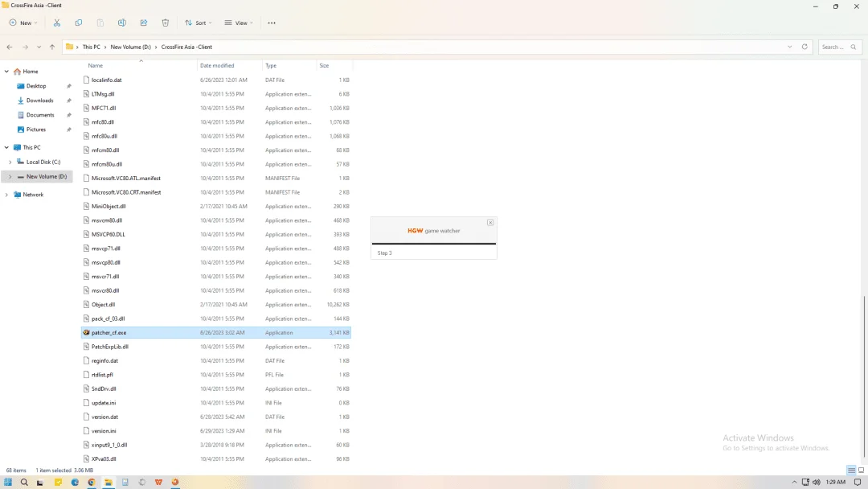Go forward with the right arrow
This screenshot has width=868, height=489.
coord(25,47)
